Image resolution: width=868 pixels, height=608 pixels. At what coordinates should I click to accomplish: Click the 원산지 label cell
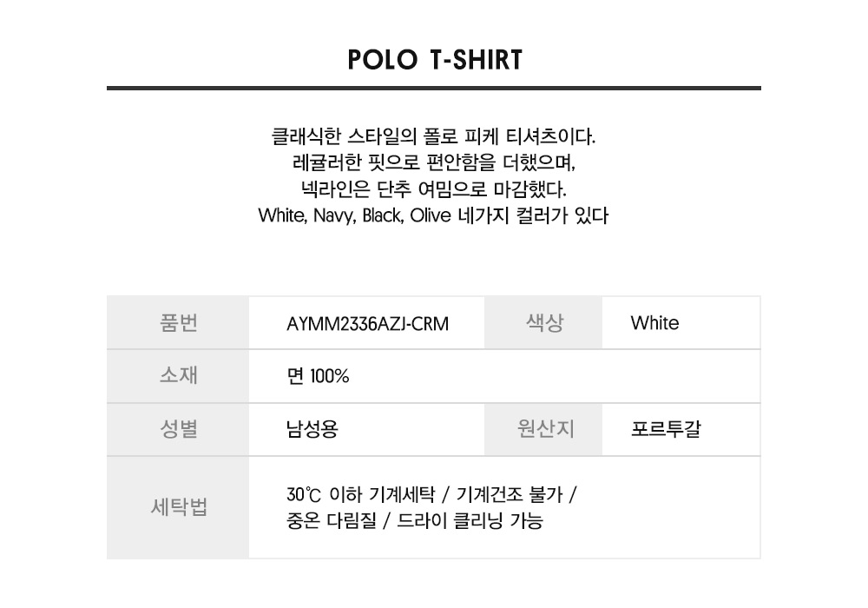point(543,430)
